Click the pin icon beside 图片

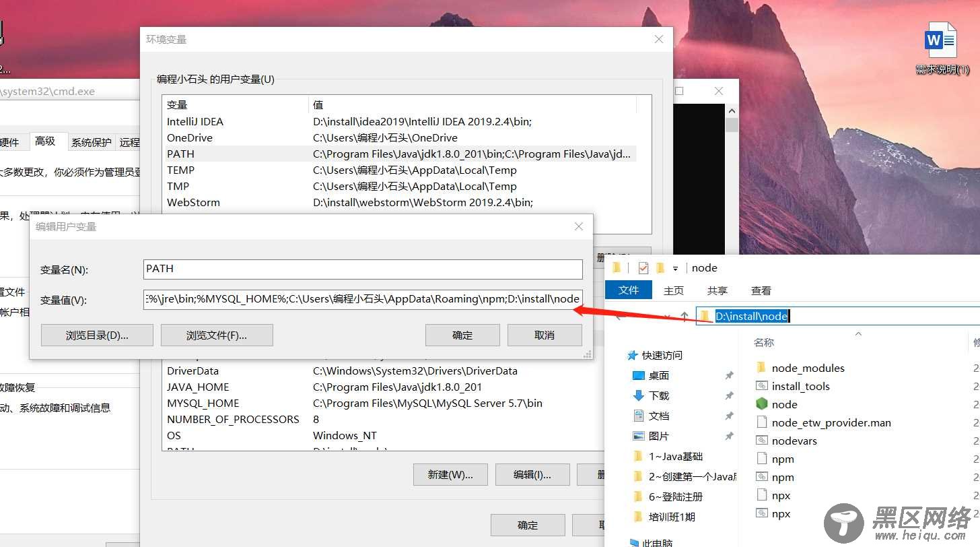click(729, 436)
